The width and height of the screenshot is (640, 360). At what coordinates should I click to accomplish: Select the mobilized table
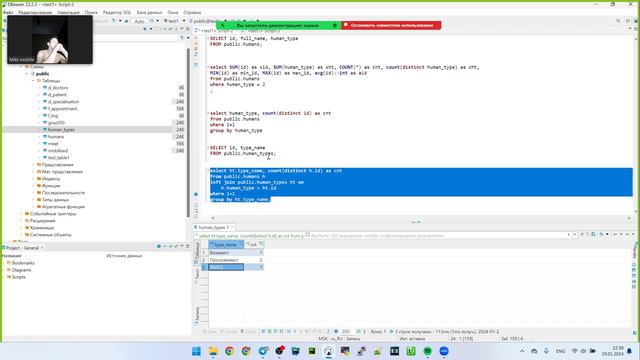click(x=58, y=151)
